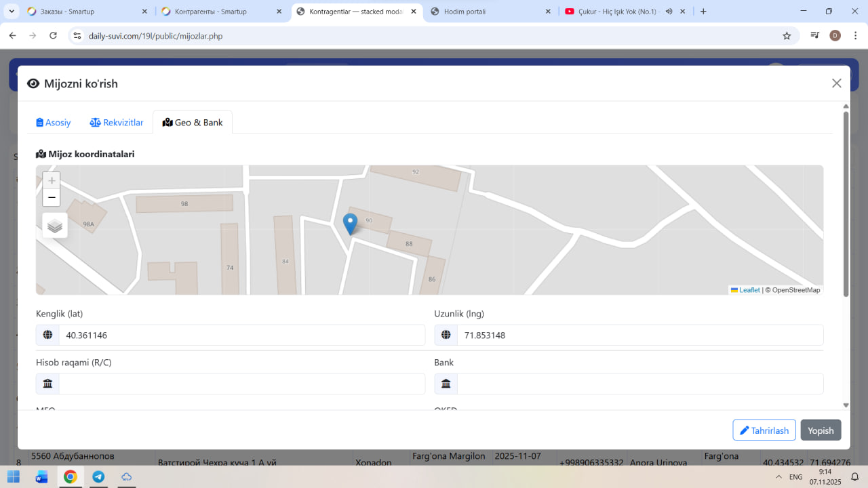Select the Geo & Bank tab

tap(193, 123)
